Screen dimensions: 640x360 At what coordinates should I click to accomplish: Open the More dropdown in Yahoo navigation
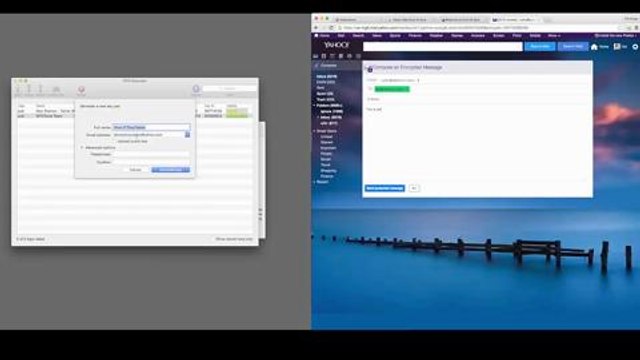coord(554,36)
